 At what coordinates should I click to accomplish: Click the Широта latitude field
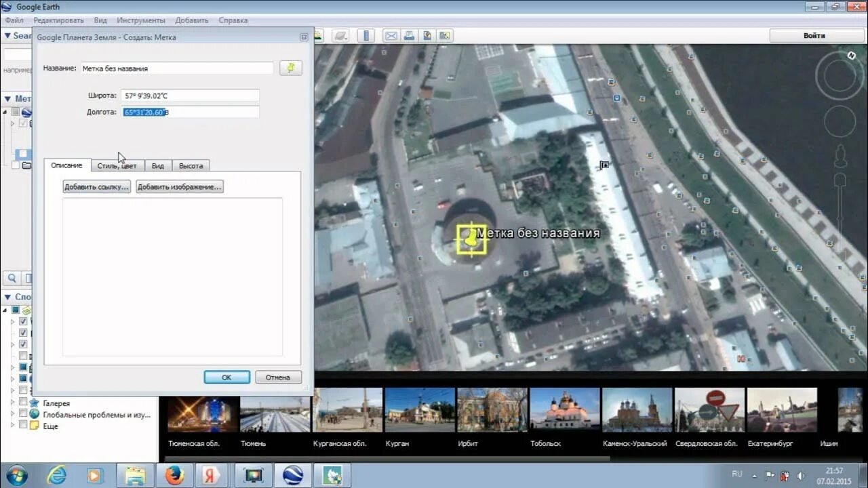click(x=191, y=96)
